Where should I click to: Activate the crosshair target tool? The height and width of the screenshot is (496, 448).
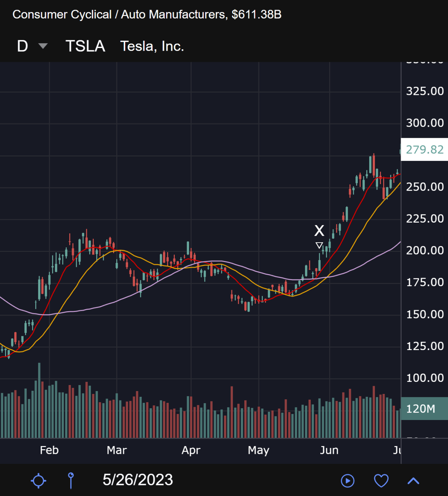click(39, 481)
